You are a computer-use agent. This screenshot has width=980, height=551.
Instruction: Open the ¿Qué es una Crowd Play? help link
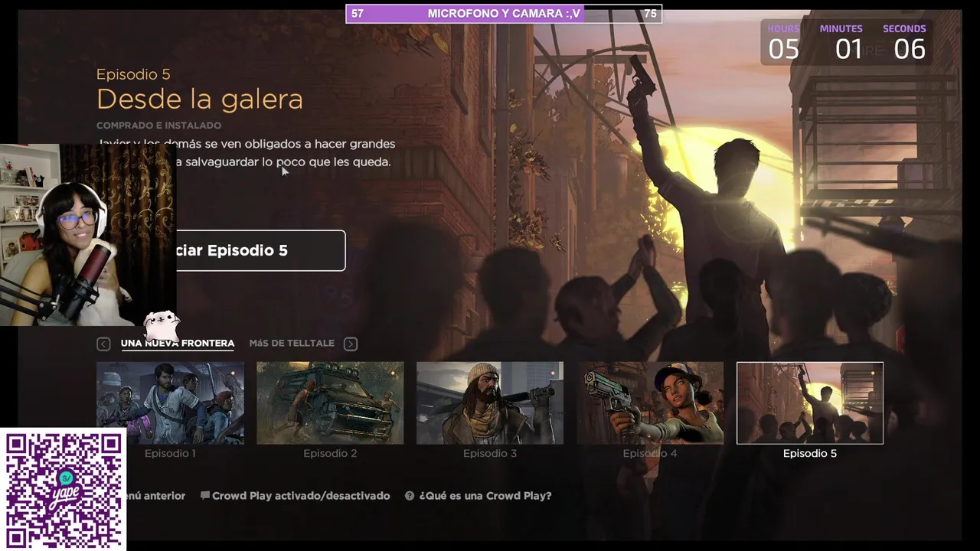[485, 496]
